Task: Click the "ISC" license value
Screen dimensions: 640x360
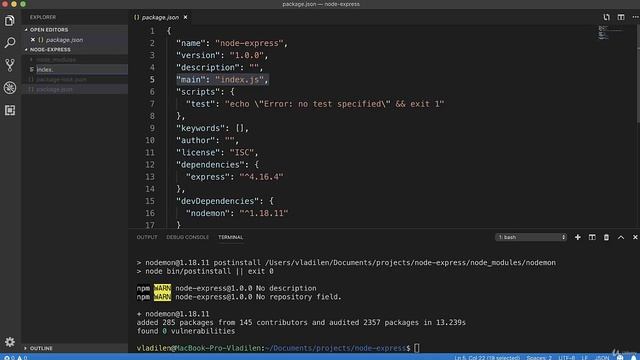Action: point(242,153)
